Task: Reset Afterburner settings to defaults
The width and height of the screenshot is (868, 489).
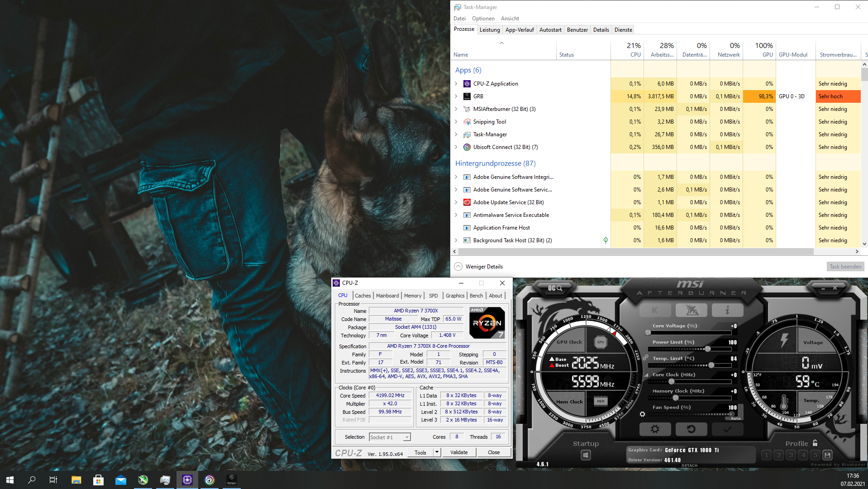Action: (691, 429)
